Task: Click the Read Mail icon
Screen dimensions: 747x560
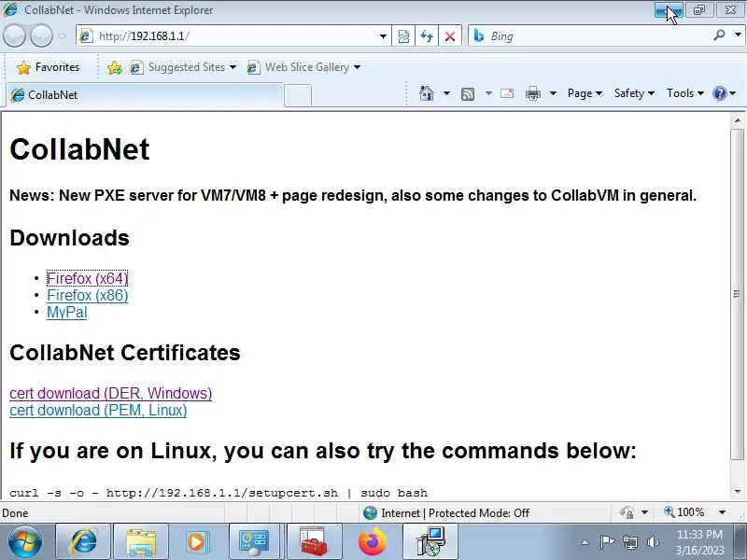Action: pyautogui.click(x=507, y=93)
